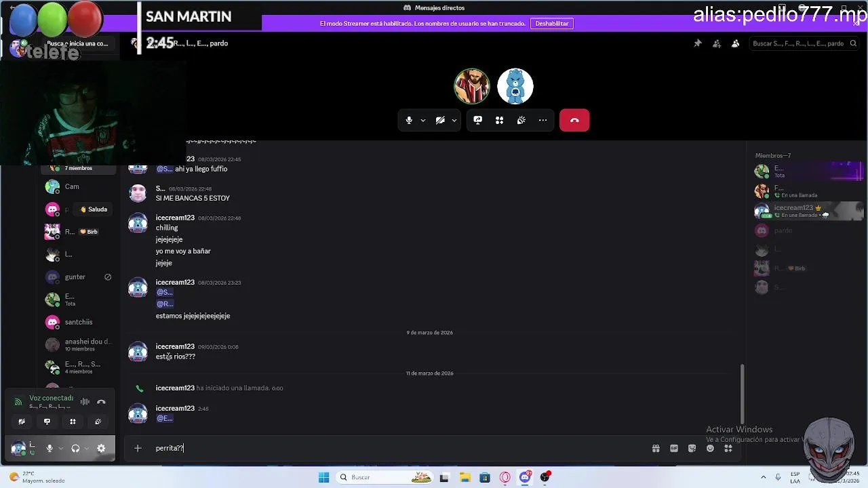
Task: Share screen from voice connected panel
Action: (47, 422)
